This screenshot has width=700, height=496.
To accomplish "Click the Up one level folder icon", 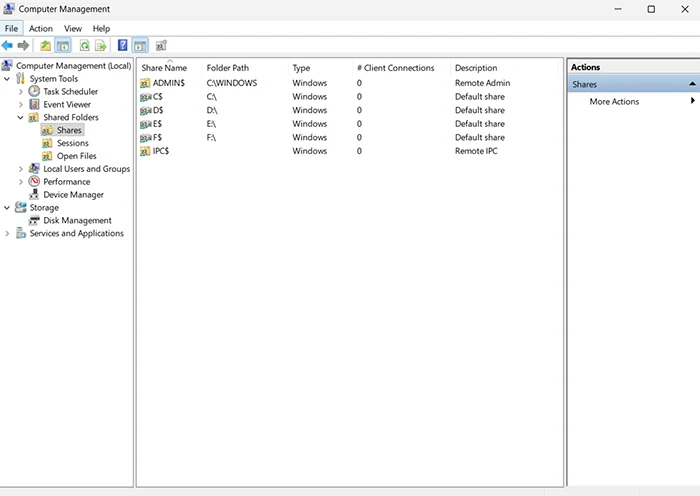I will tap(46, 45).
